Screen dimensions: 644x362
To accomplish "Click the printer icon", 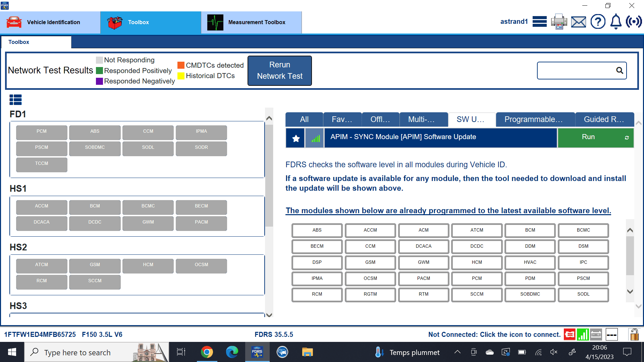I will [x=559, y=22].
